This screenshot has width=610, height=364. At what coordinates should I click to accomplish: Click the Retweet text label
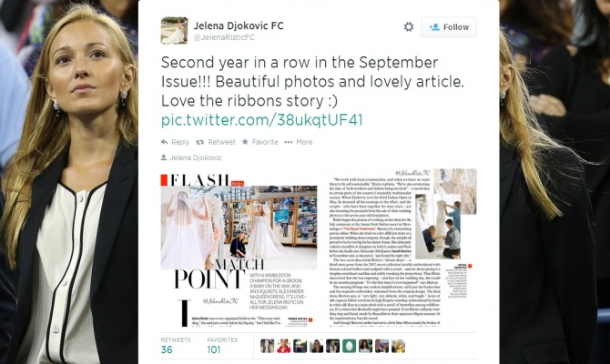pos(221,142)
